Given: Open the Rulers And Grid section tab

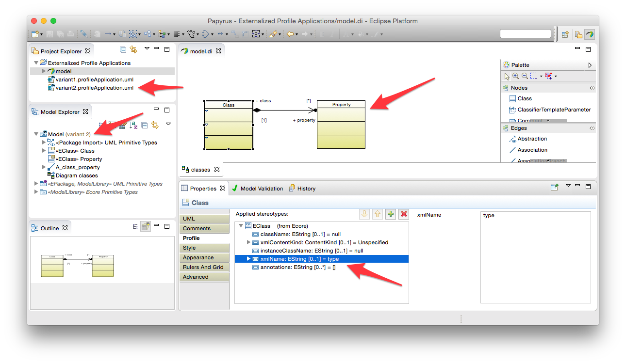Looking at the screenshot, I should click(x=204, y=267).
